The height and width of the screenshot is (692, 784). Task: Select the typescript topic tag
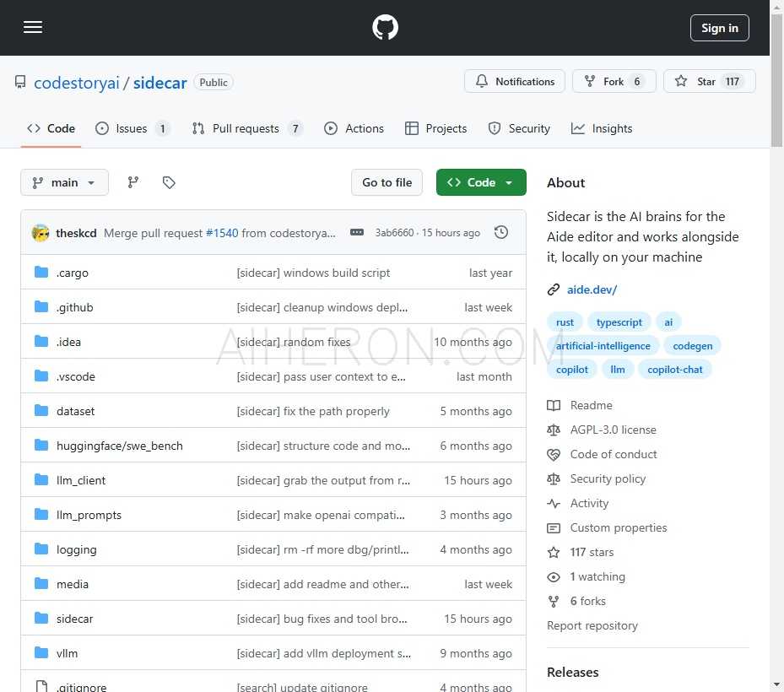tap(619, 322)
